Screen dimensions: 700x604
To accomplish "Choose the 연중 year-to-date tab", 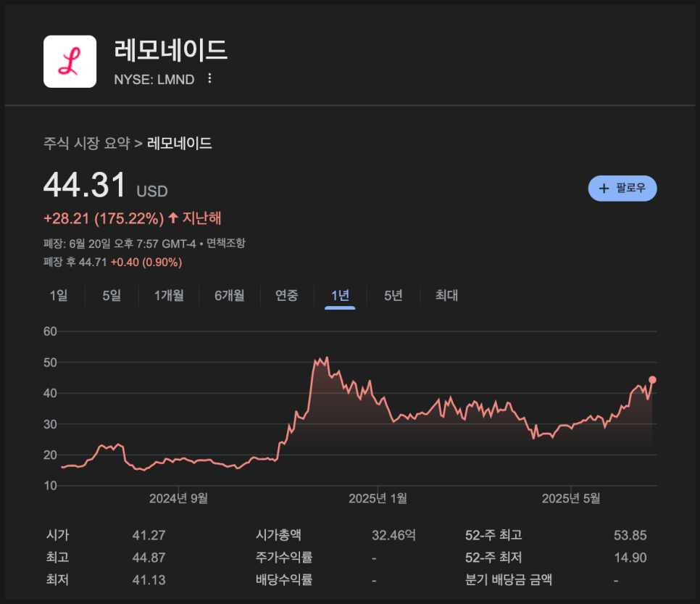I will coord(287,295).
